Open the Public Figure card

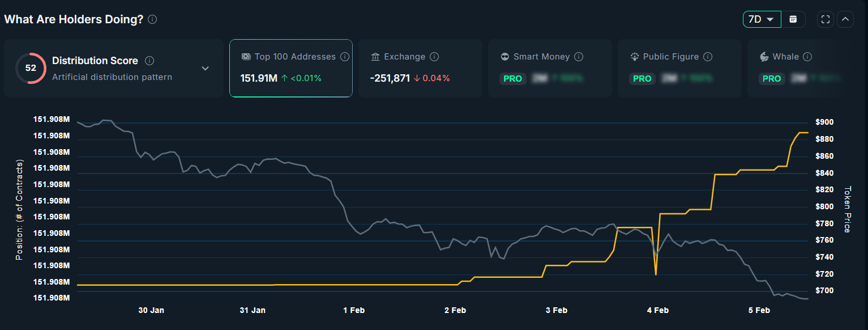point(679,68)
